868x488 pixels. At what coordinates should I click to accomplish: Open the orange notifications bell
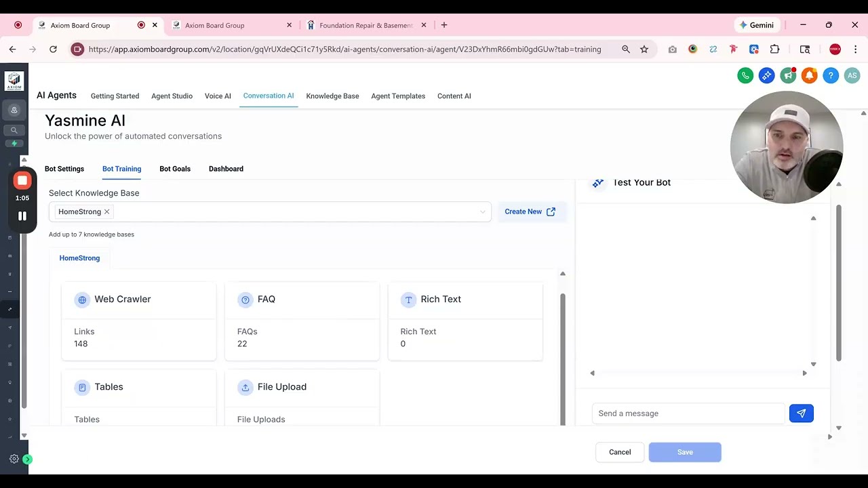pos(809,76)
